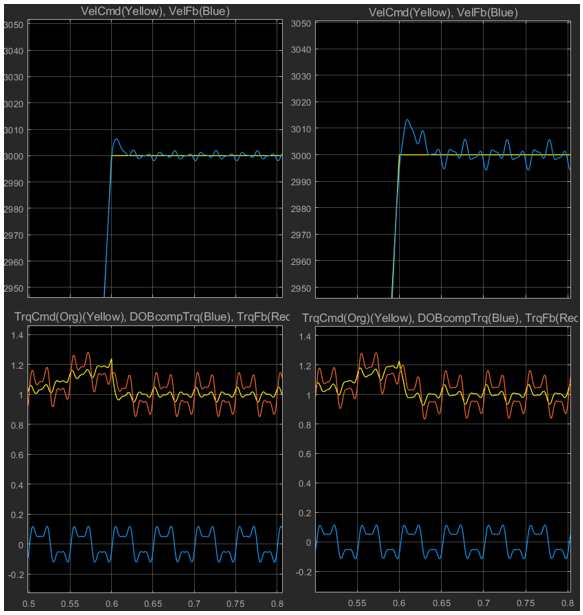Click the 2960 tick label on the left velocity plot
This screenshot has height=615, width=583.
pyautogui.click(x=14, y=262)
